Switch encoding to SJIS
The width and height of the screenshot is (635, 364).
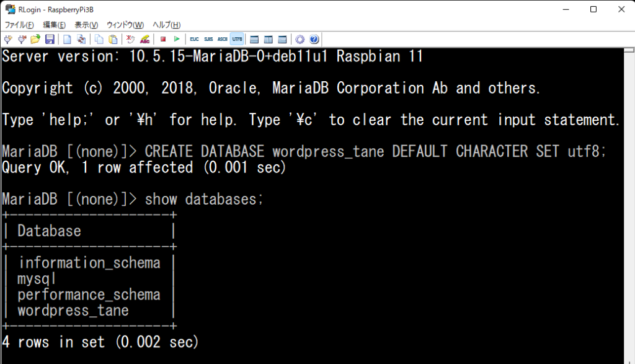coord(208,39)
